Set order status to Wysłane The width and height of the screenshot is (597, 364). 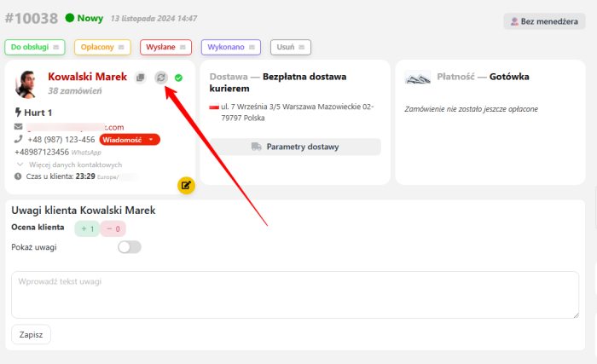point(165,47)
